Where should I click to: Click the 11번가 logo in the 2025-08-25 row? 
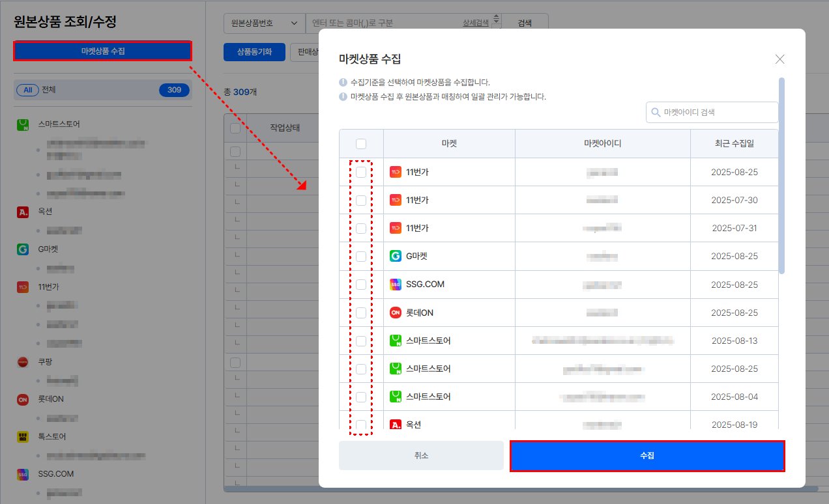pos(395,172)
